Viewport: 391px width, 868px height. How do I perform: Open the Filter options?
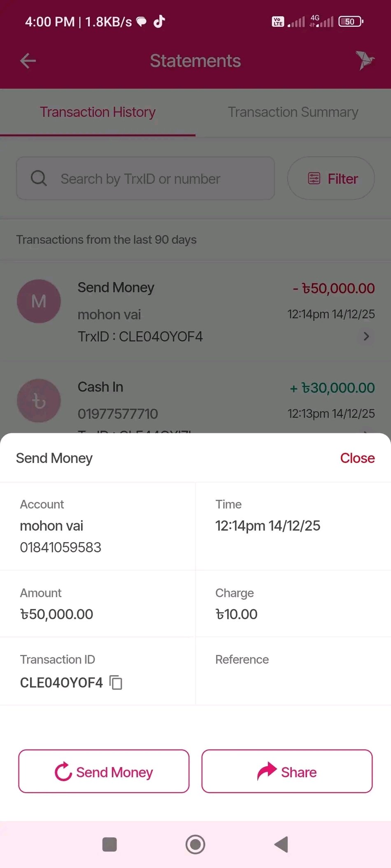point(331,179)
